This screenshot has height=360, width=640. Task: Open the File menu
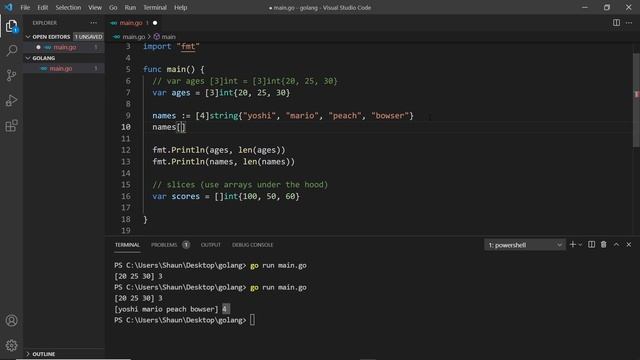[x=25, y=7]
